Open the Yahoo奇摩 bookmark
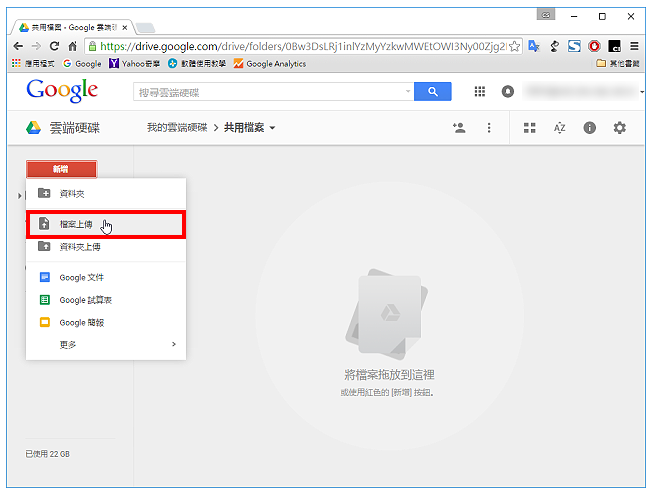 point(134,63)
